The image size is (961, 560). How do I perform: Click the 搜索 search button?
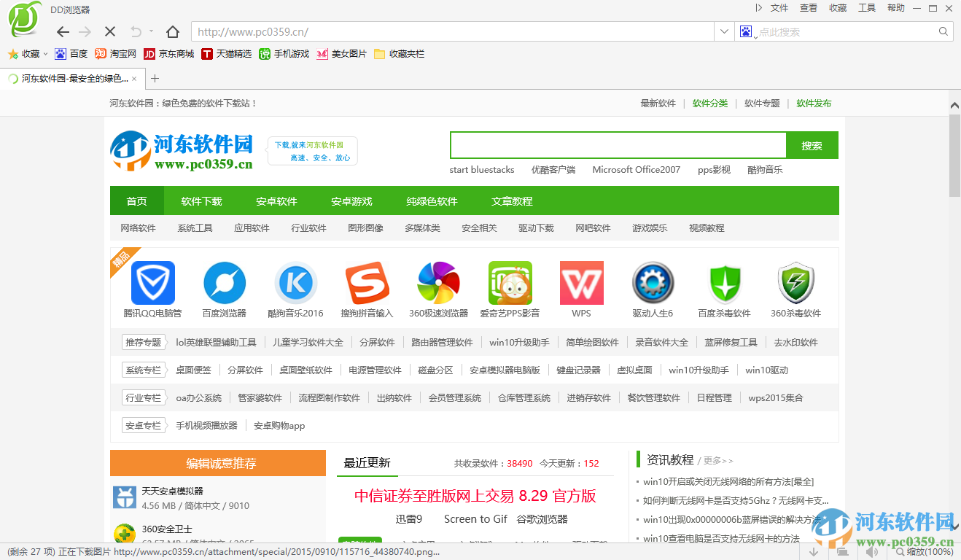812,144
